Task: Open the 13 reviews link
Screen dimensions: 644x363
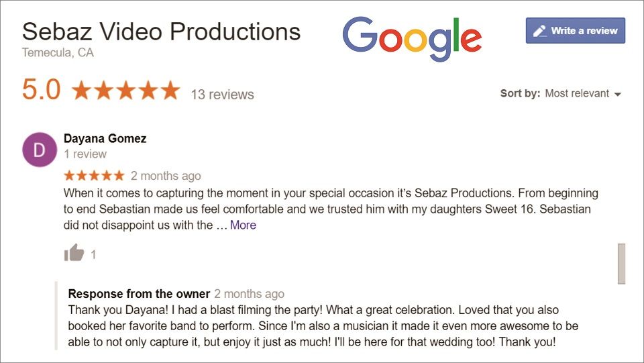Action: (x=222, y=95)
